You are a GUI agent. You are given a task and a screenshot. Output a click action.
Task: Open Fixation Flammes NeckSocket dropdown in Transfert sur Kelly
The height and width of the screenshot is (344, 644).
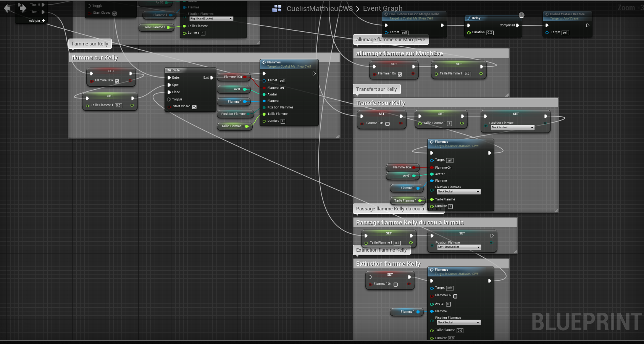tap(458, 192)
